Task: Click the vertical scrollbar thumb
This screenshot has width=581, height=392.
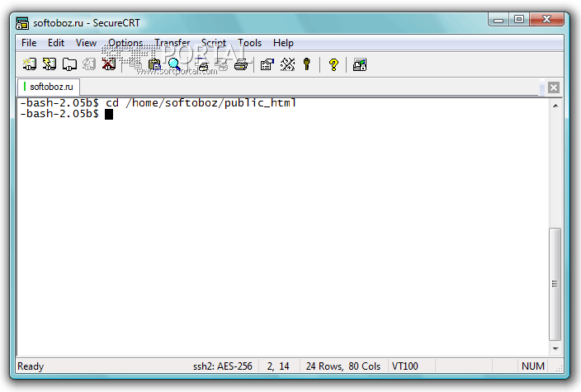Action: pos(555,284)
